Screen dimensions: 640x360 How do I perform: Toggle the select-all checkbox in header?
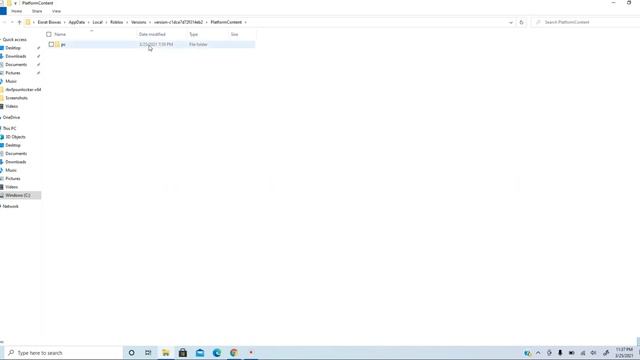click(49, 34)
